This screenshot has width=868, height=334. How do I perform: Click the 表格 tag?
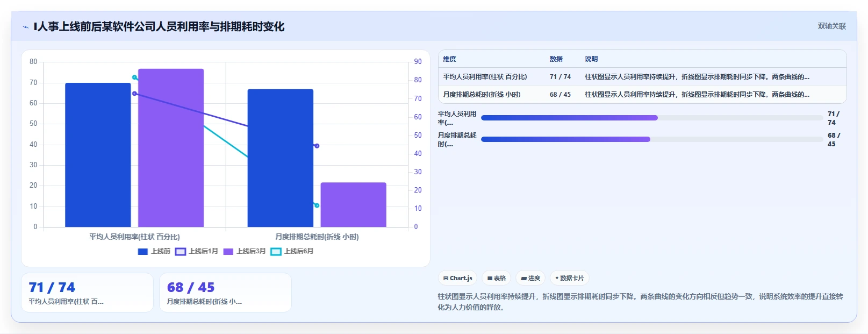coord(496,278)
